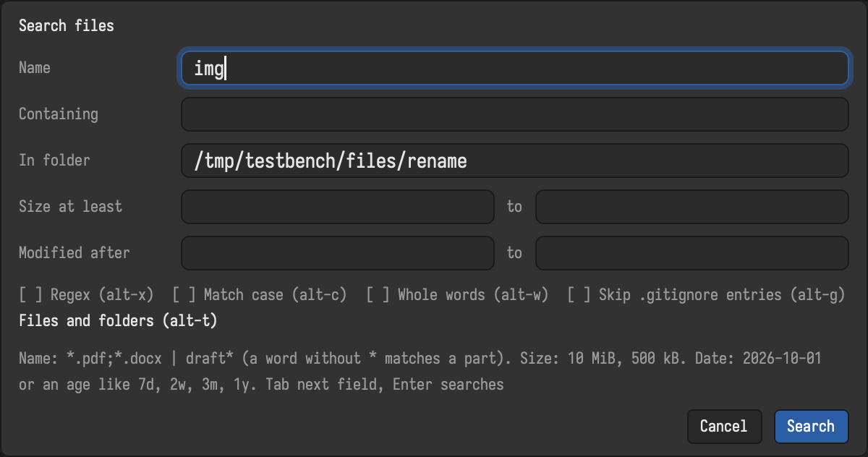Click the Size at least minimum field
The height and width of the screenshot is (457, 868).
(x=338, y=207)
